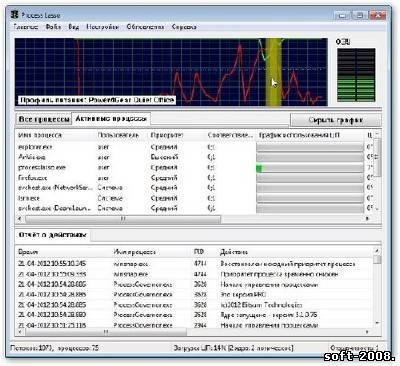
Task: Click the process list horizontal scrollbar
Action: 193,219
